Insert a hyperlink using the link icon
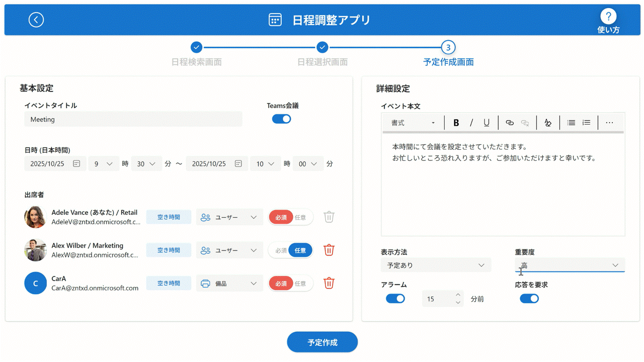Screen dimensions: 644x362 [x=509, y=123]
